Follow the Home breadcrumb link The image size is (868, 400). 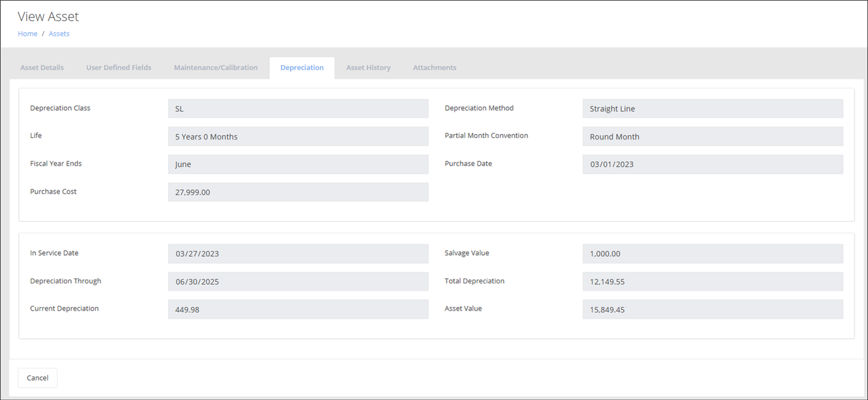coord(27,33)
